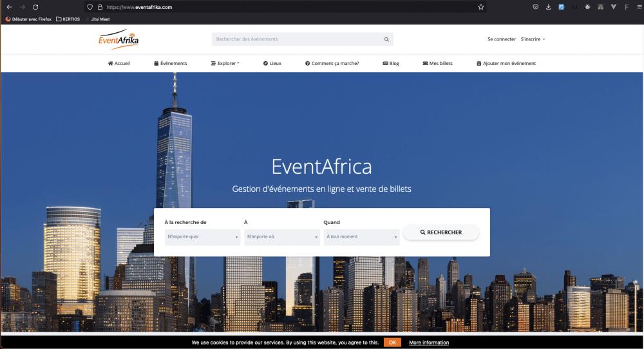Open the À tout moment date dropdown
644x349 pixels.
point(361,237)
